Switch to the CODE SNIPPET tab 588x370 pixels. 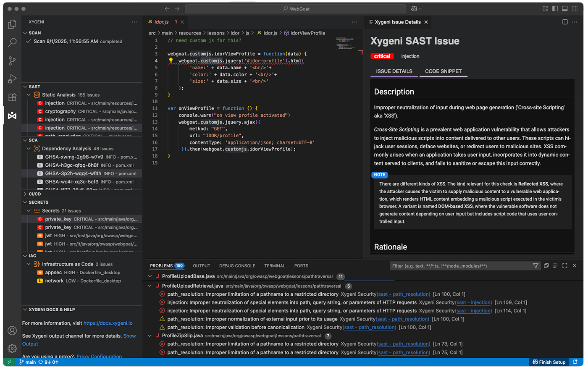pos(444,71)
